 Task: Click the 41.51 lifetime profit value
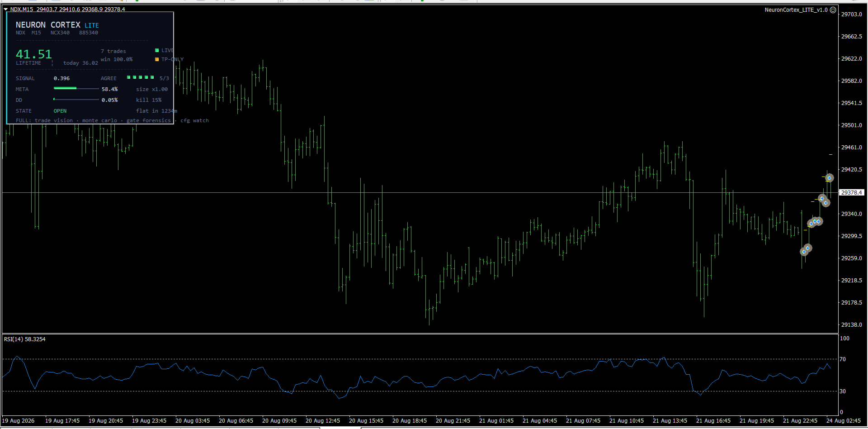tap(34, 54)
